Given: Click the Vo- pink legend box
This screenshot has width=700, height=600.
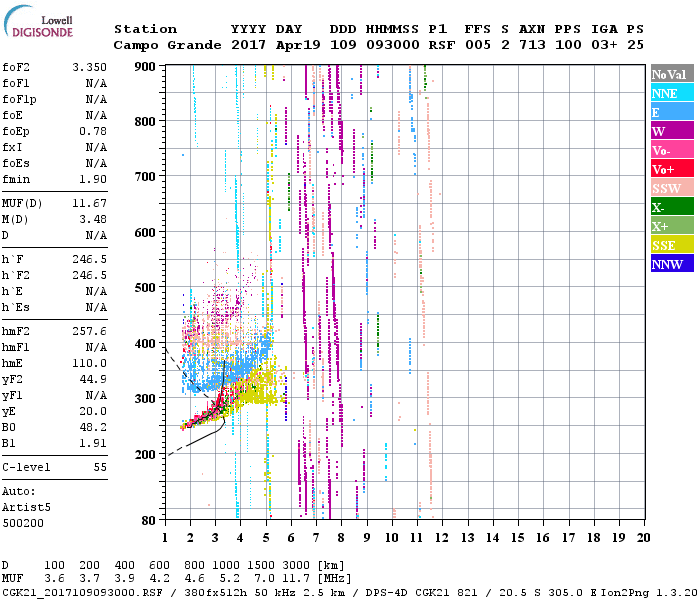Looking at the screenshot, I should (670, 150).
